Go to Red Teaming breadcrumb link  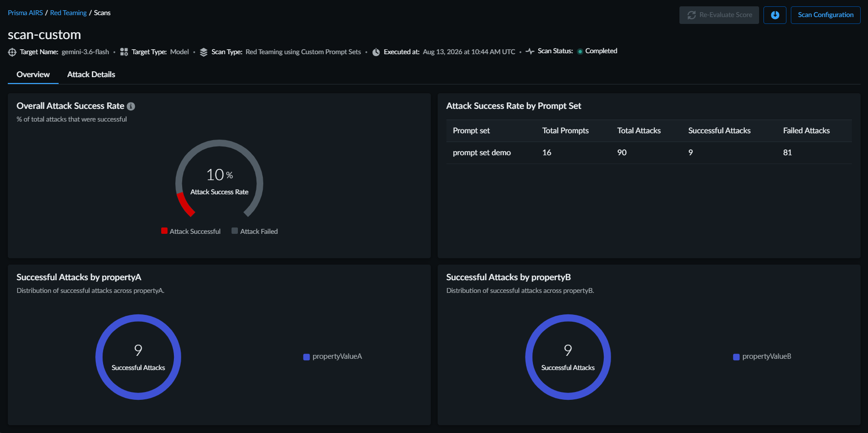click(68, 13)
